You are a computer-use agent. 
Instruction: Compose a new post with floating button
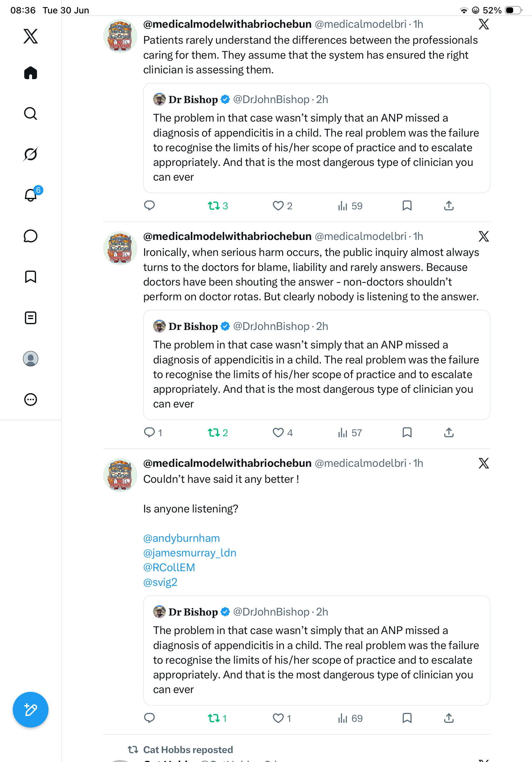31,710
